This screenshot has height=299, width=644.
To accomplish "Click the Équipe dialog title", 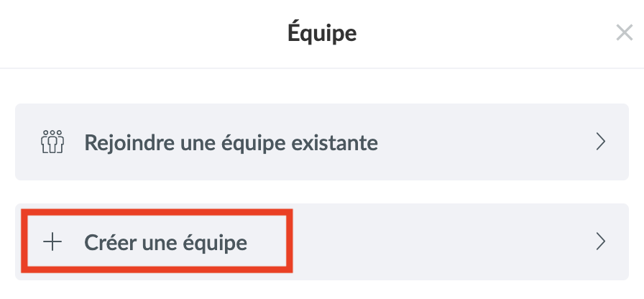I will [322, 32].
